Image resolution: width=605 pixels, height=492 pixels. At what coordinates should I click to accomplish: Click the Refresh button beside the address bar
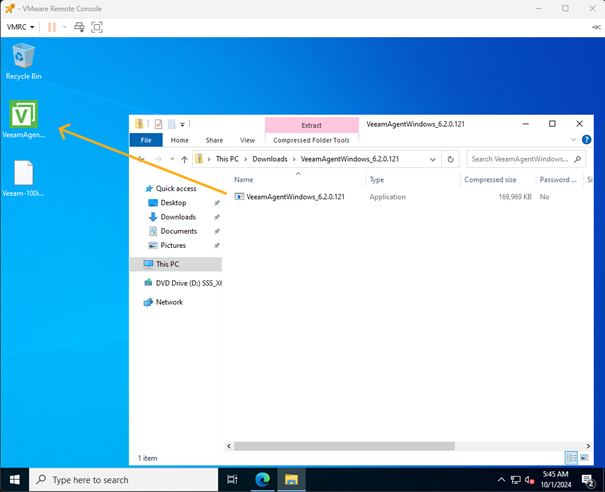pos(451,158)
